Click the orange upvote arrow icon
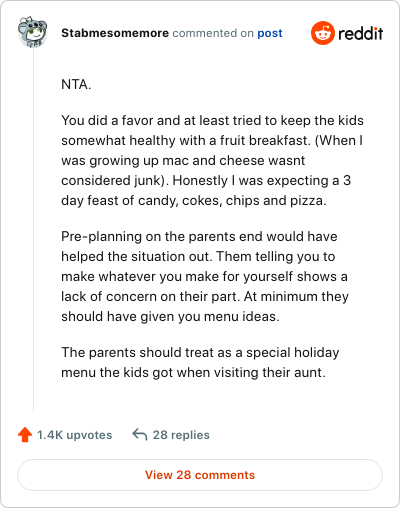 [x=25, y=435]
